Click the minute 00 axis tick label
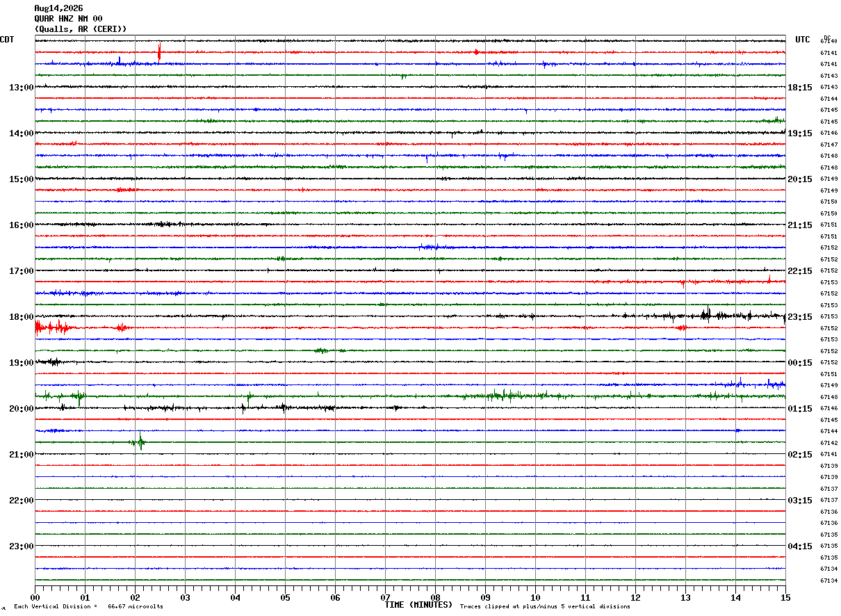The image size is (841, 616). coord(35,597)
